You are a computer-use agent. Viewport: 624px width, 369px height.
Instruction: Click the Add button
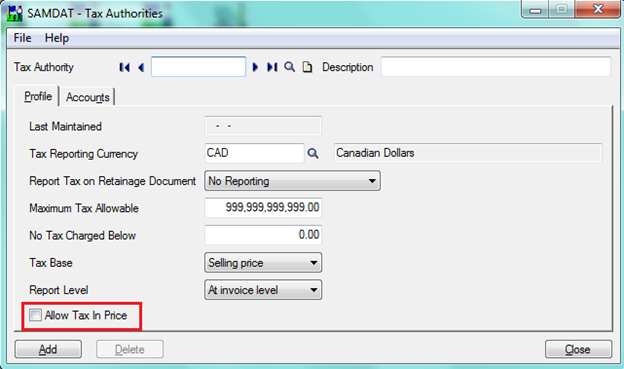[48, 349]
